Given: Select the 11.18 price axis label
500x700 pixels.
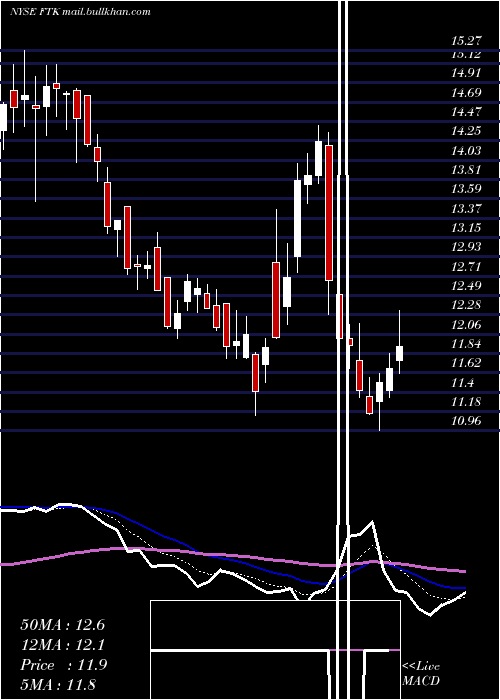Looking at the screenshot, I should [466, 402].
